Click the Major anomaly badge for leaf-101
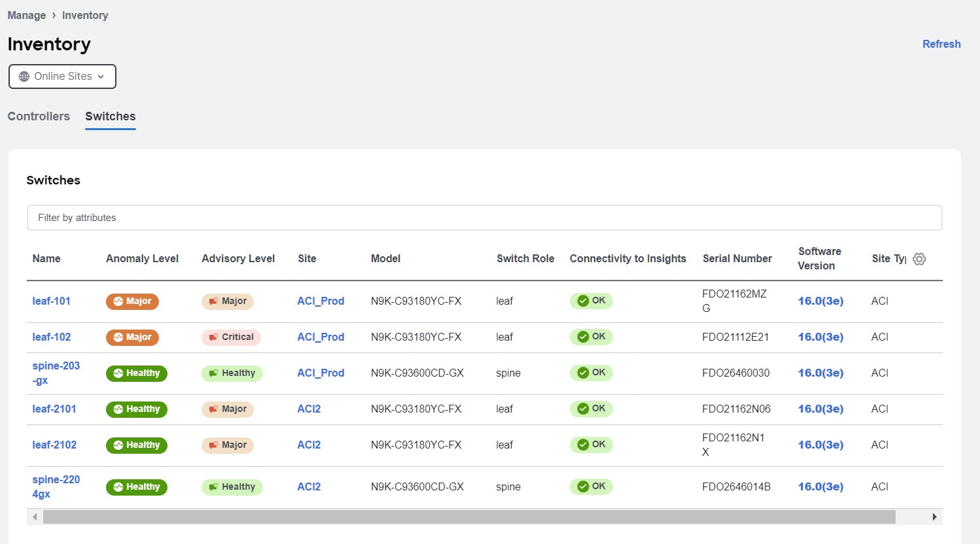 (132, 301)
